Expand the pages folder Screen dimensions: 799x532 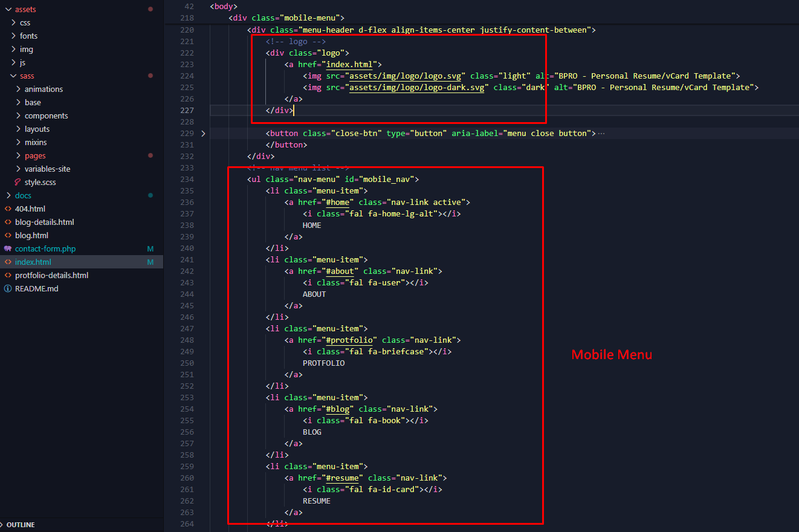(19, 155)
